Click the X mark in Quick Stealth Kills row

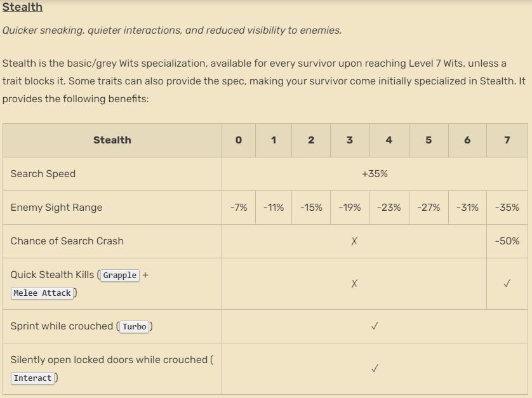tap(354, 284)
